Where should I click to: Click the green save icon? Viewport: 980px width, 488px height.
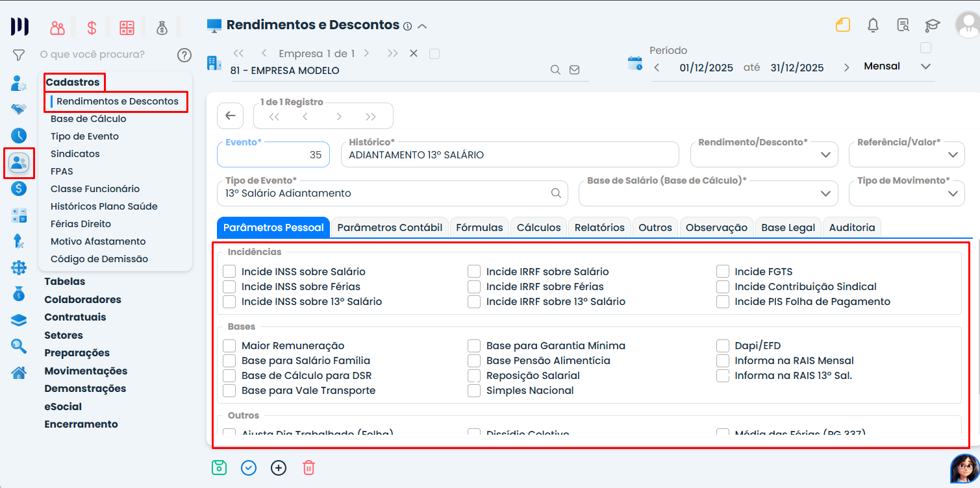point(219,467)
